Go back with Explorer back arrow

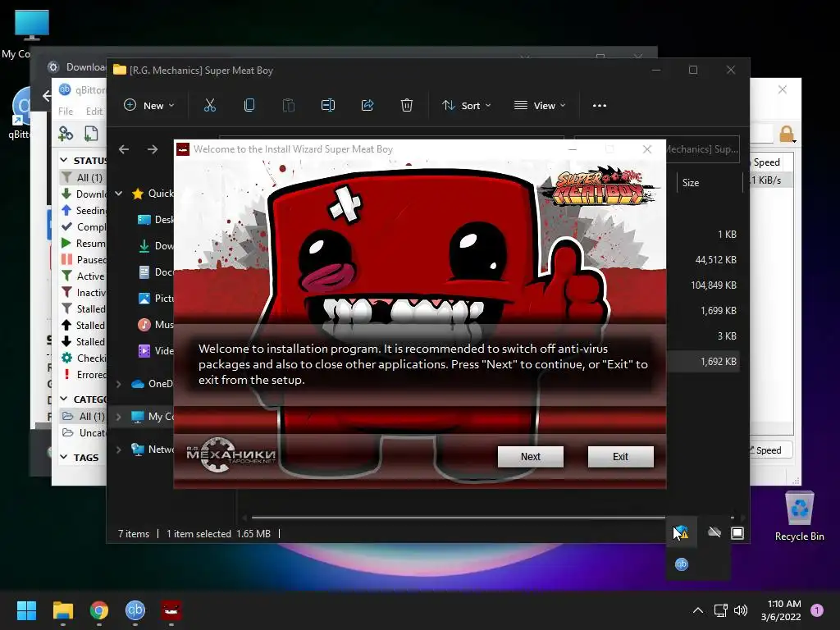[124, 149]
